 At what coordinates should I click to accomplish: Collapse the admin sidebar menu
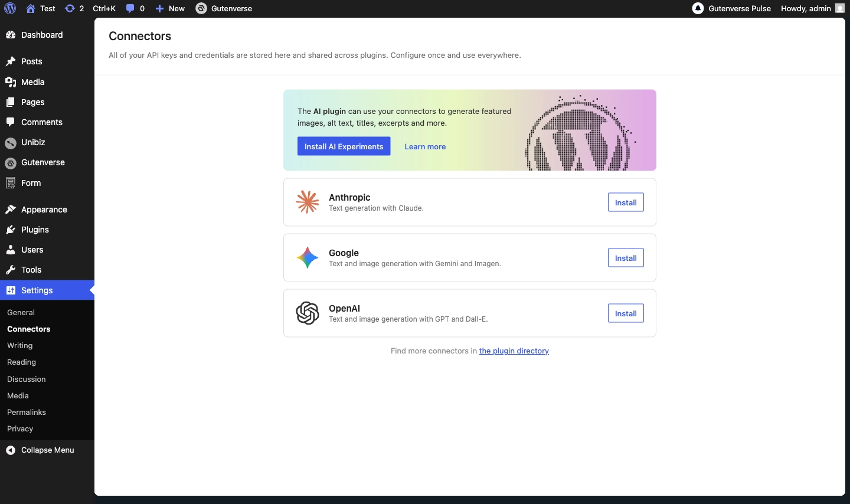[x=40, y=450]
